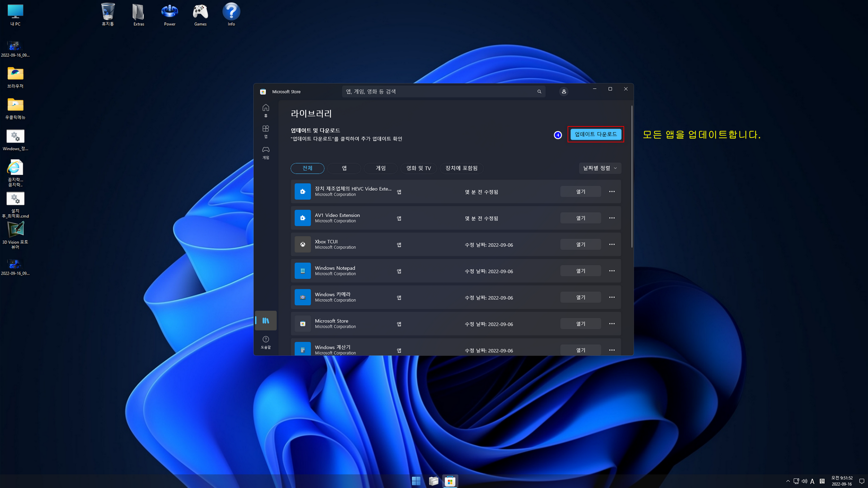Viewport: 868px width, 488px height.
Task: Click the Windows Notepad app name text
Action: 335,268
